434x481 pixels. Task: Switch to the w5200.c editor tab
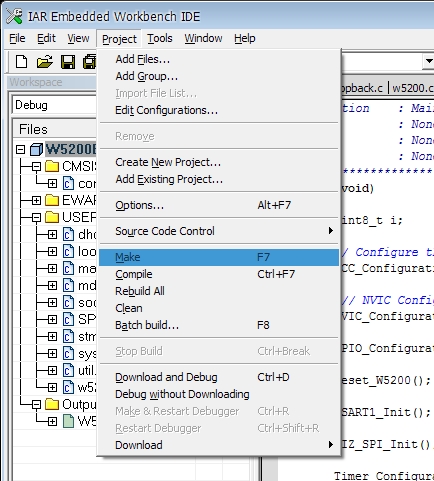[x=412, y=88]
